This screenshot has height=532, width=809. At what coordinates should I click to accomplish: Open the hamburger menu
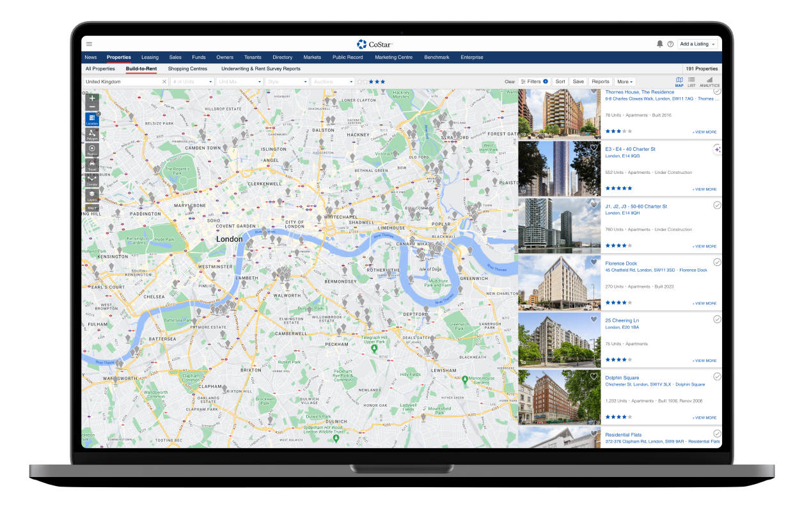pyautogui.click(x=89, y=44)
